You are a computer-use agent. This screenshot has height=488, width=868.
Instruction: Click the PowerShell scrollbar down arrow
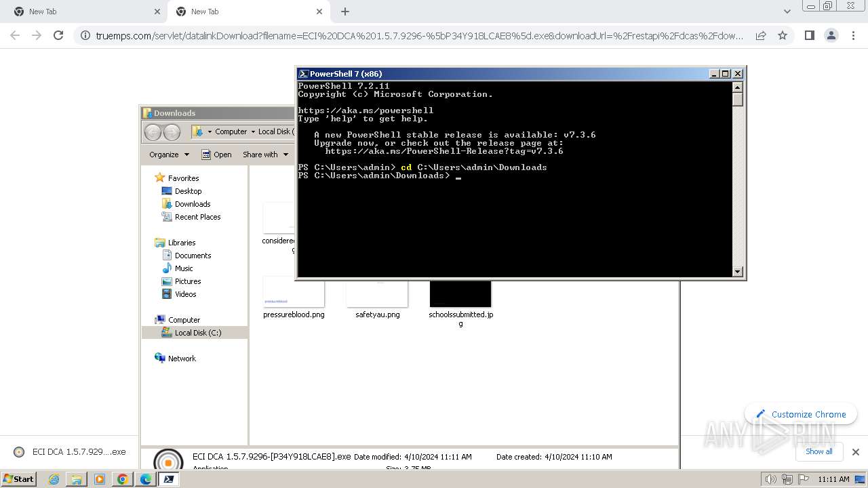[x=738, y=272]
